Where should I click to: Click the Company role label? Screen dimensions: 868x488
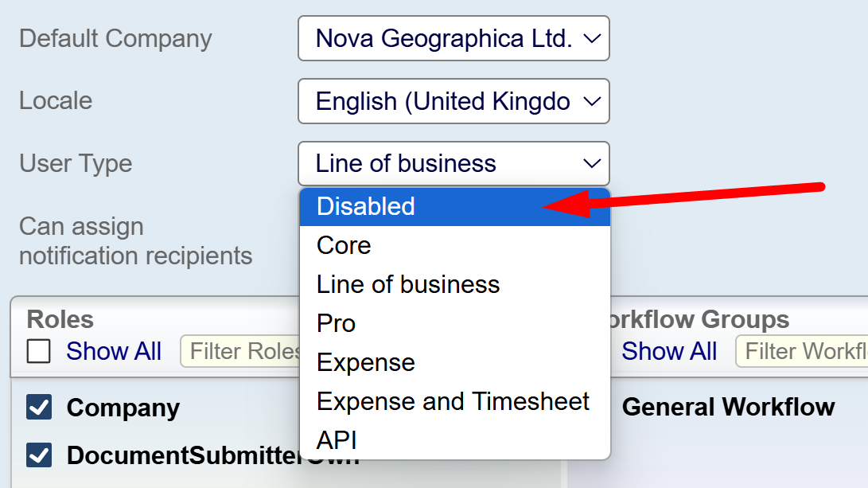point(123,408)
